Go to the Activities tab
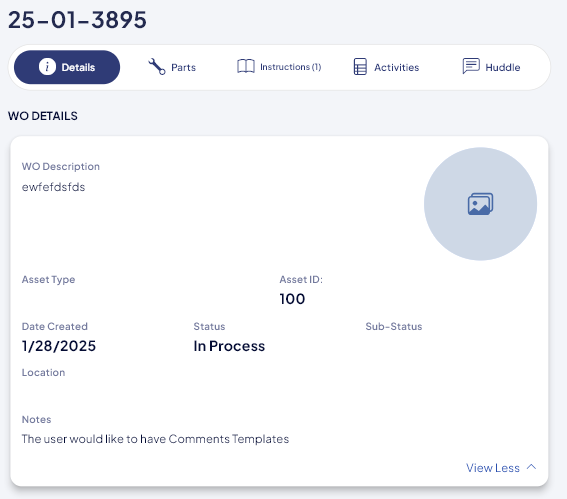The height and width of the screenshot is (499, 567). pos(386,67)
